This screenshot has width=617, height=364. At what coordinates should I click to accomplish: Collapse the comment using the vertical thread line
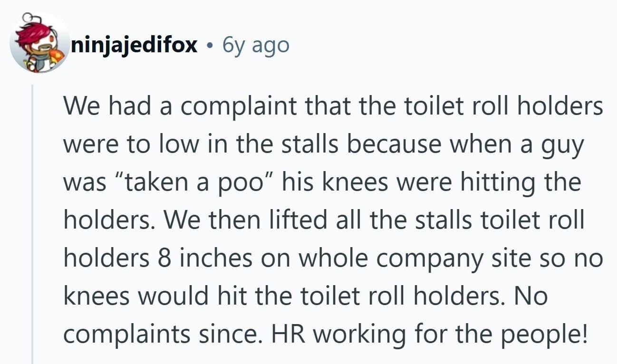tap(33, 224)
